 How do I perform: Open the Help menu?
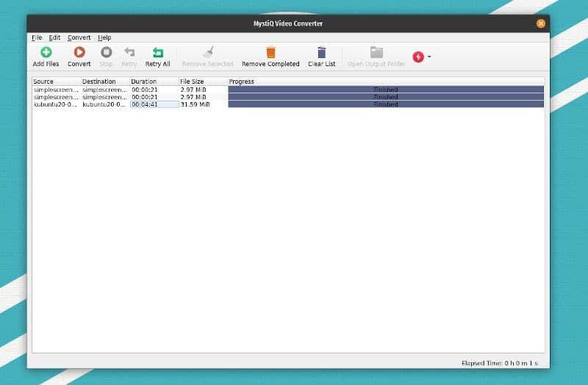[x=104, y=37]
